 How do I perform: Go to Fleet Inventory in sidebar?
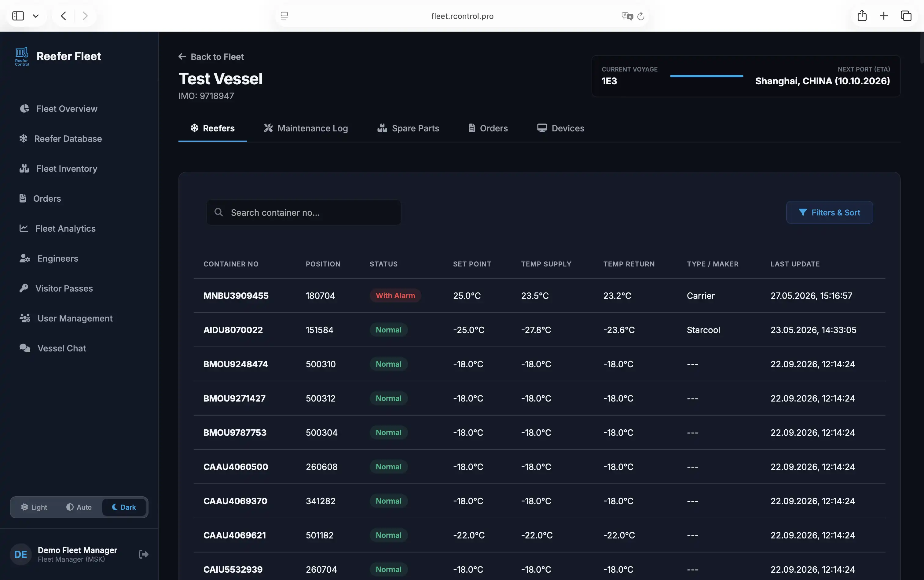coord(58,168)
